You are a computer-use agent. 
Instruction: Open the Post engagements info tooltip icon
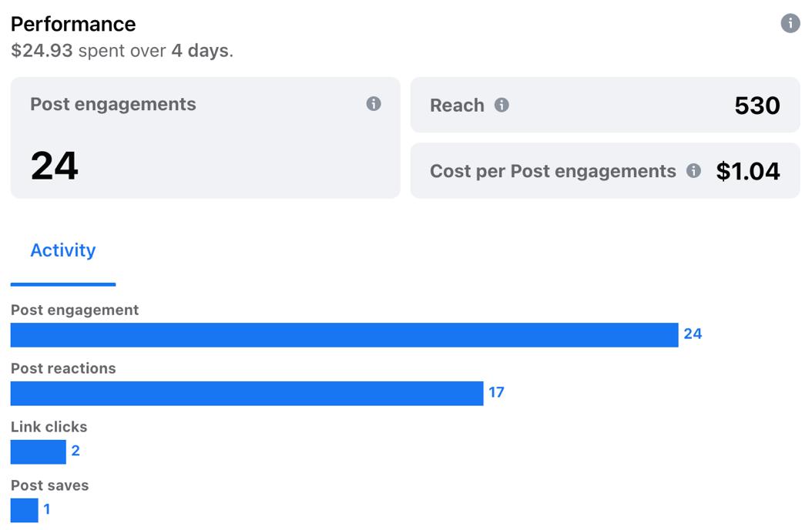click(374, 104)
